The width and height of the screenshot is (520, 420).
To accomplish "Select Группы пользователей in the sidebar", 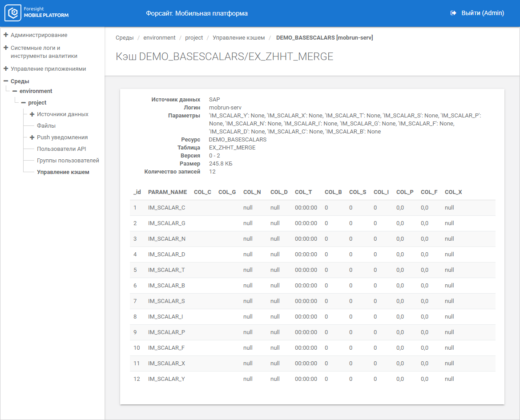I will coord(68,161).
